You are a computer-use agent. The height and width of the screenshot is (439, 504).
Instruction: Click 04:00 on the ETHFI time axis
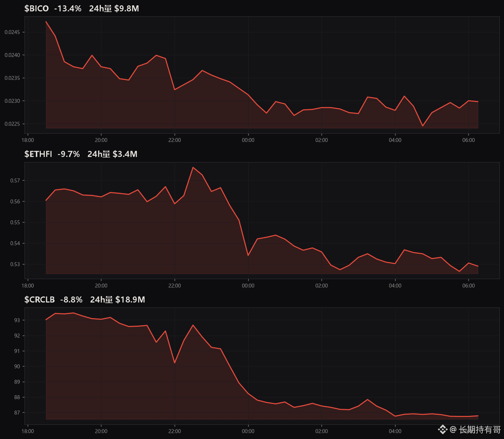click(x=395, y=286)
